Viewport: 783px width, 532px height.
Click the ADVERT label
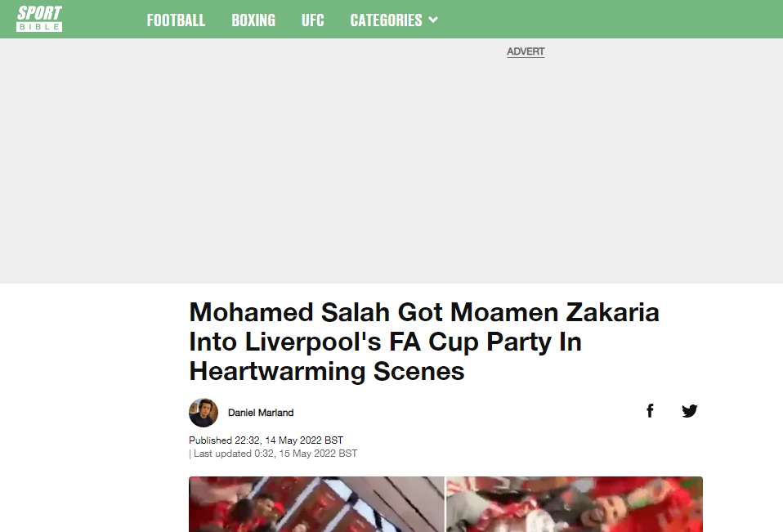526,51
